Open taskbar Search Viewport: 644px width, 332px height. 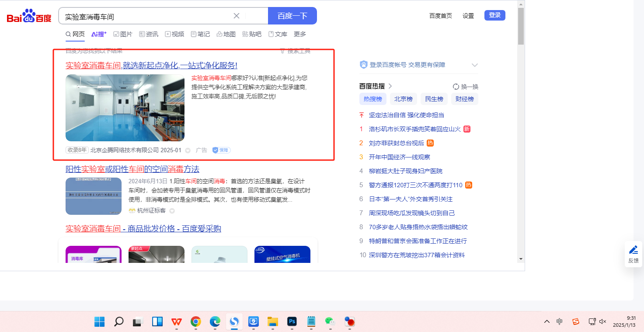point(118,322)
